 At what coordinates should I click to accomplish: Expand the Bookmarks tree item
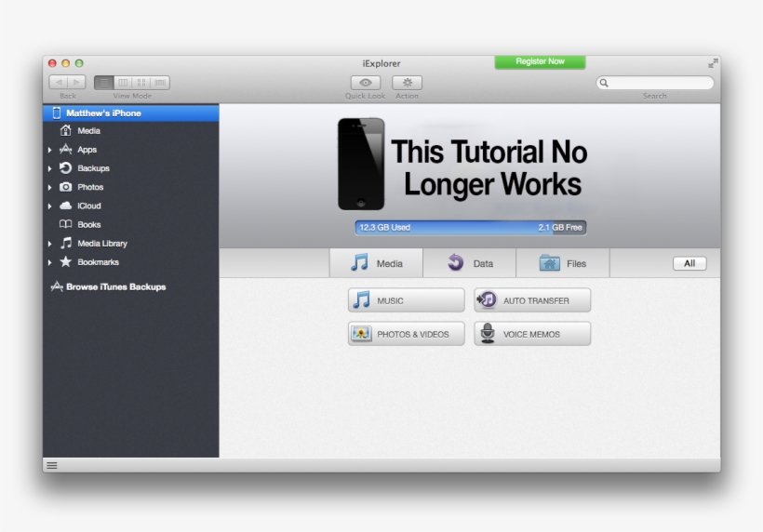pos(49,262)
